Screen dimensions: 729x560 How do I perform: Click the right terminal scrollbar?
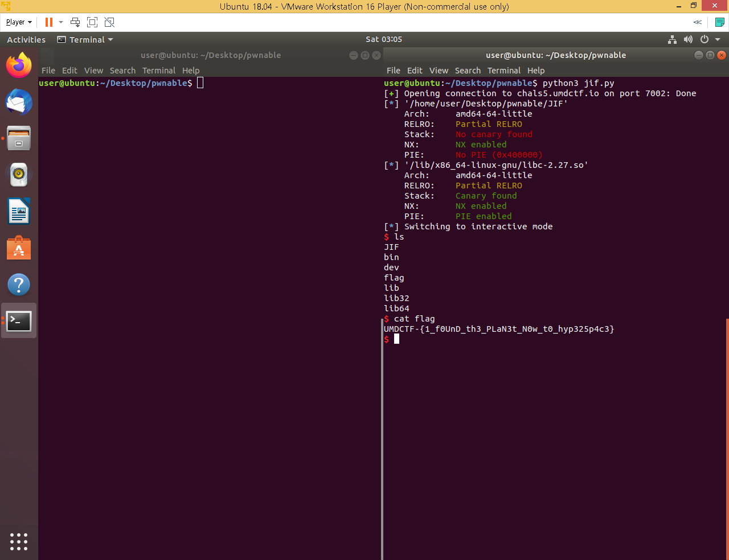pos(727,439)
